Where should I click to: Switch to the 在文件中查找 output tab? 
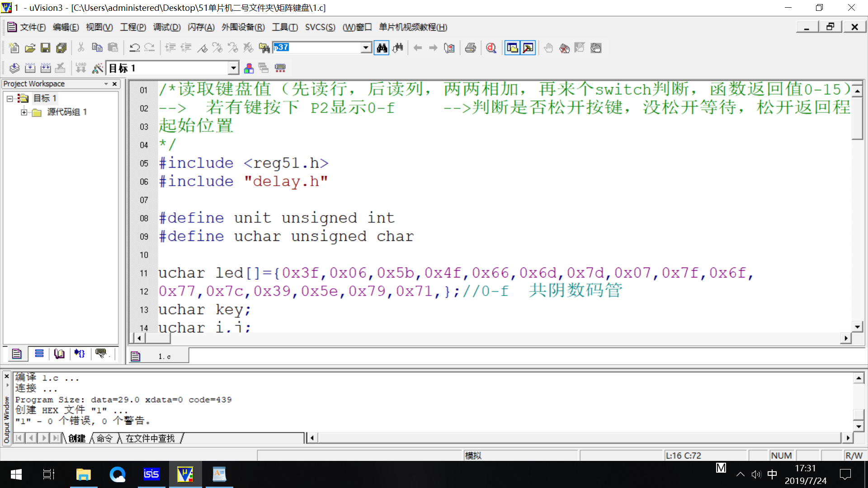pyautogui.click(x=150, y=438)
